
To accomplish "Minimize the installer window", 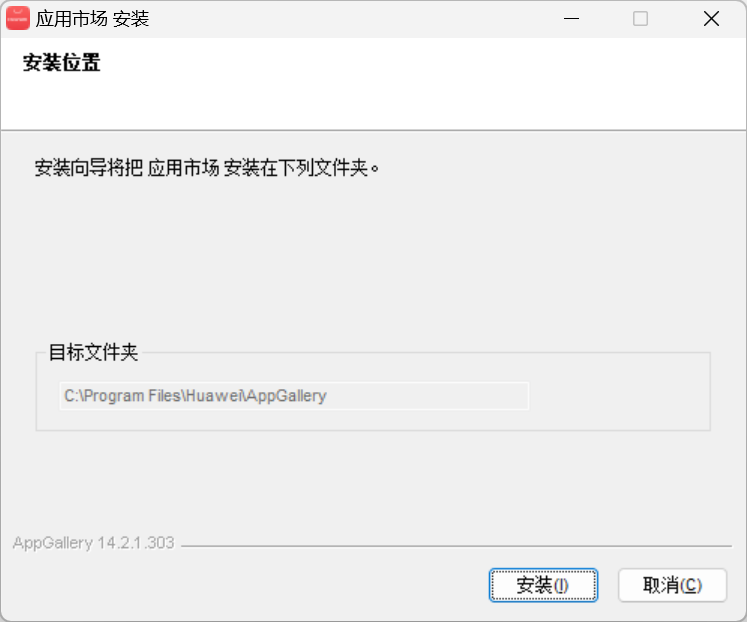I will [x=571, y=19].
